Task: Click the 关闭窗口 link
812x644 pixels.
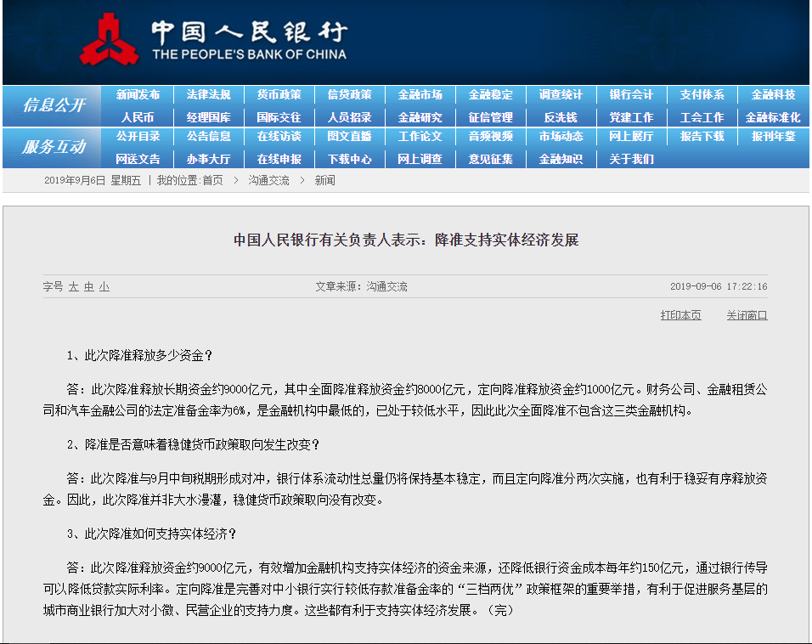Action: (x=747, y=315)
